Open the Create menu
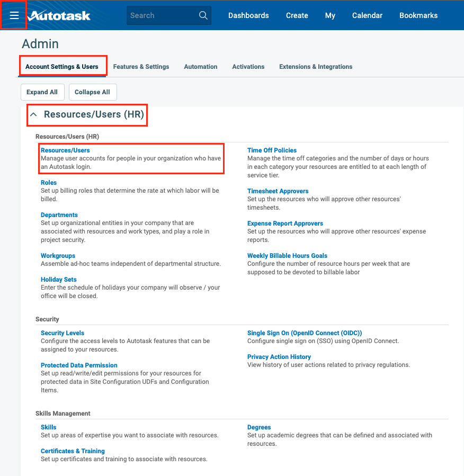The width and height of the screenshot is (464, 476). point(297,15)
